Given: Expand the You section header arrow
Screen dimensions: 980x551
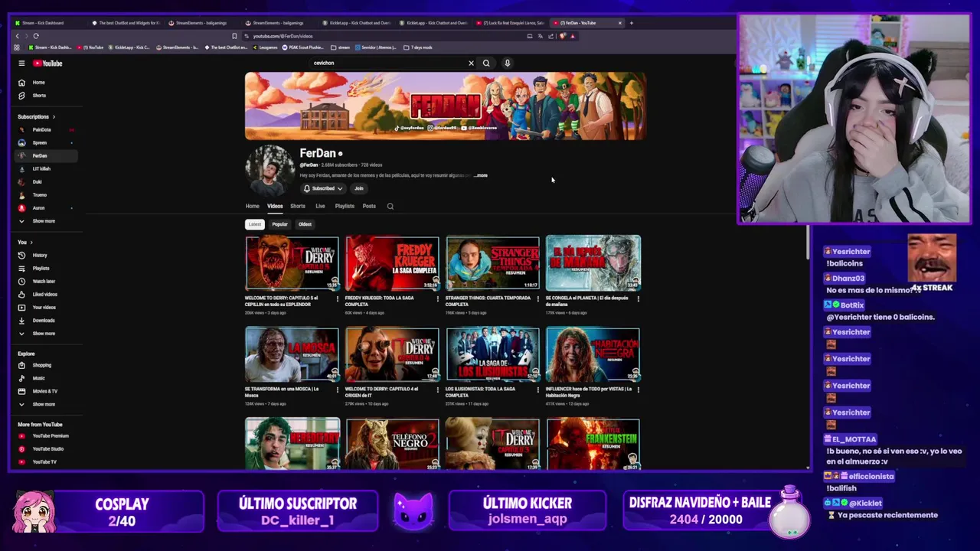Looking at the screenshot, I should [31, 243].
